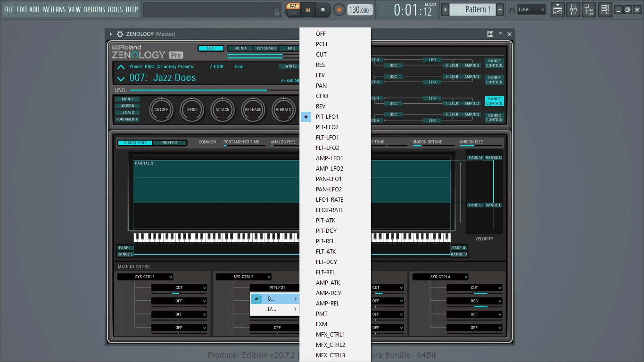644x362 pixels.
Task: Toggle PAT/SONG mode switch
Action: coord(293,9)
